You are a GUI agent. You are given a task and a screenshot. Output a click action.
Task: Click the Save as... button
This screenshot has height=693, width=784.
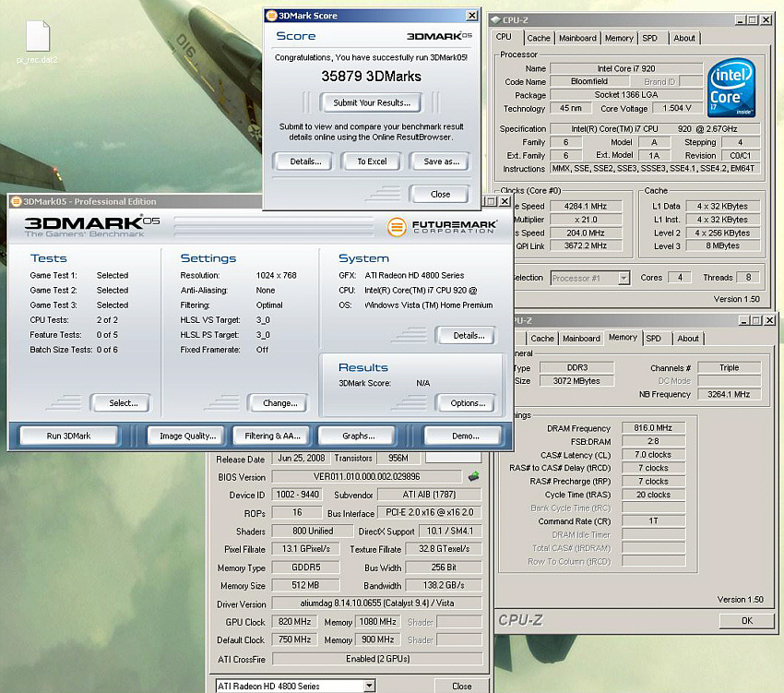click(441, 161)
